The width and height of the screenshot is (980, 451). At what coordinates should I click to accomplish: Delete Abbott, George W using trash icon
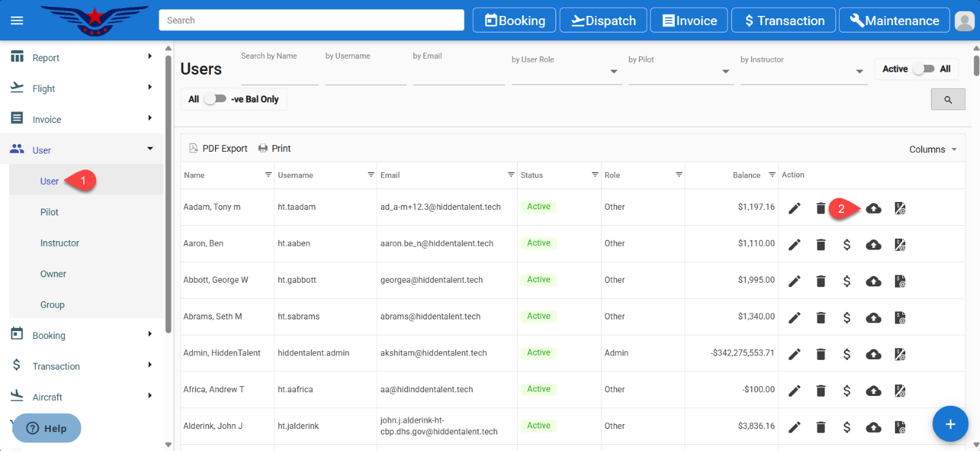(821, 281)
